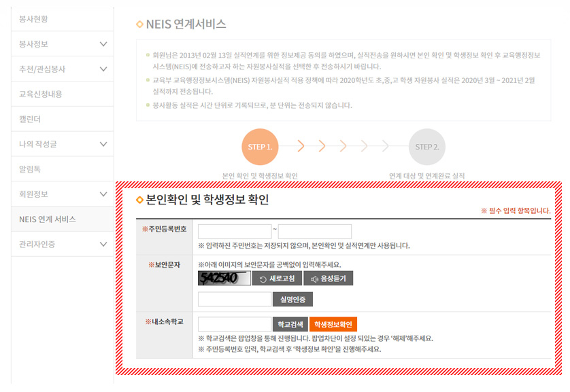Expand the 관리자인증 chevron arrow
The image size is (570, 392).
pyautogui.click(x=103, y=245)
